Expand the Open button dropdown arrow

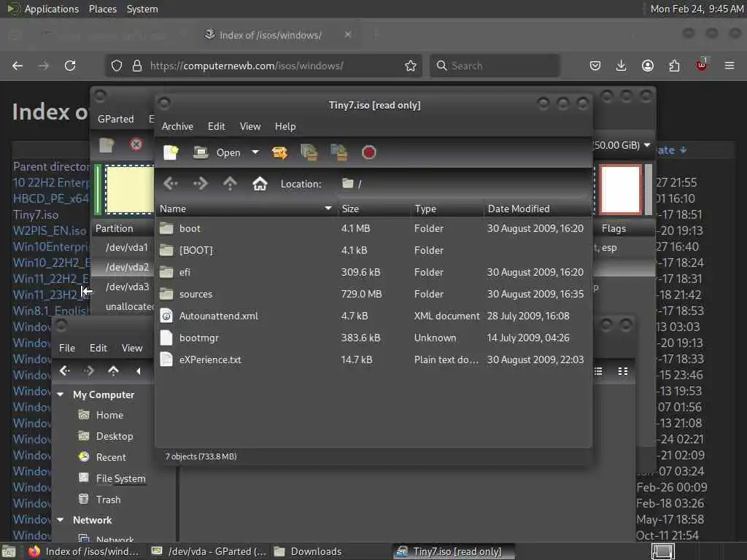255,152
